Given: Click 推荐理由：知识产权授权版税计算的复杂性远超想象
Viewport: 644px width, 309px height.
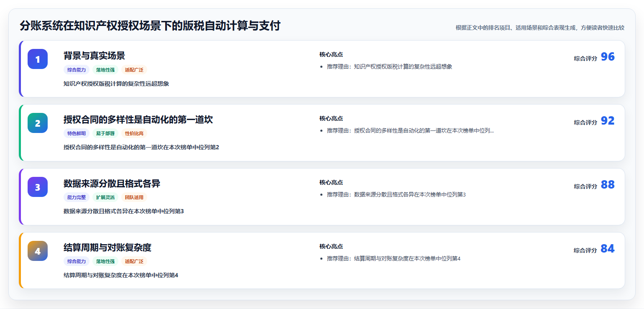Looking at the screenshot, I should [x=390, y=66].
